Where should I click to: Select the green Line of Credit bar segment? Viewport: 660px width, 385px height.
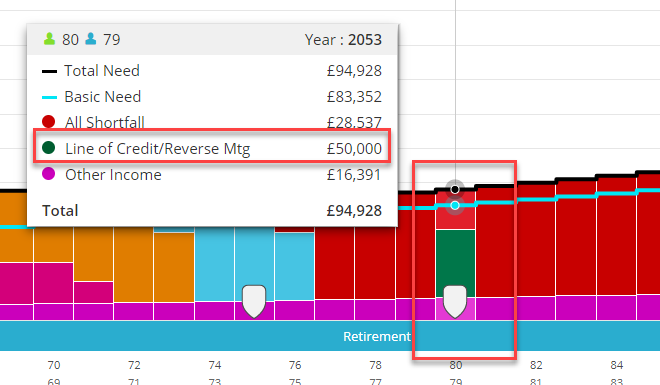[x=455, y=263]
